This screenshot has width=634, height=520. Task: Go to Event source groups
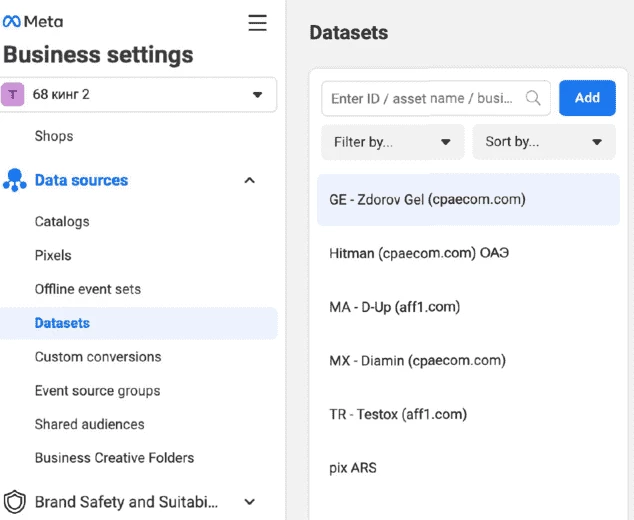[x=97, y=391]
